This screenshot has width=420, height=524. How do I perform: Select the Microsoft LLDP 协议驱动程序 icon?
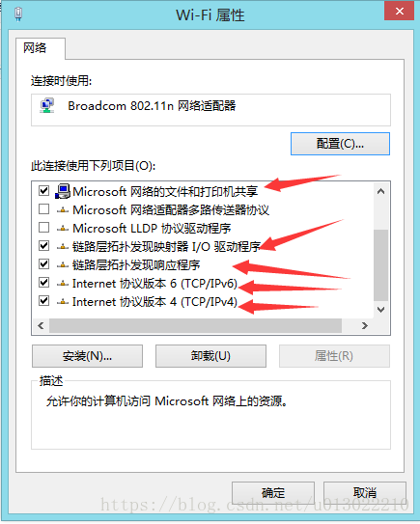point(63,229)
